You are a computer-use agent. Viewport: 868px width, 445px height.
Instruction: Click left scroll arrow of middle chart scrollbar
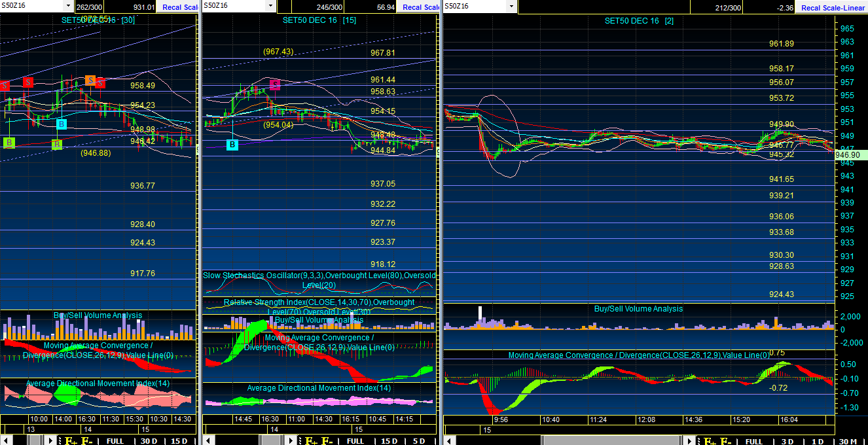[x=208, y=440]
